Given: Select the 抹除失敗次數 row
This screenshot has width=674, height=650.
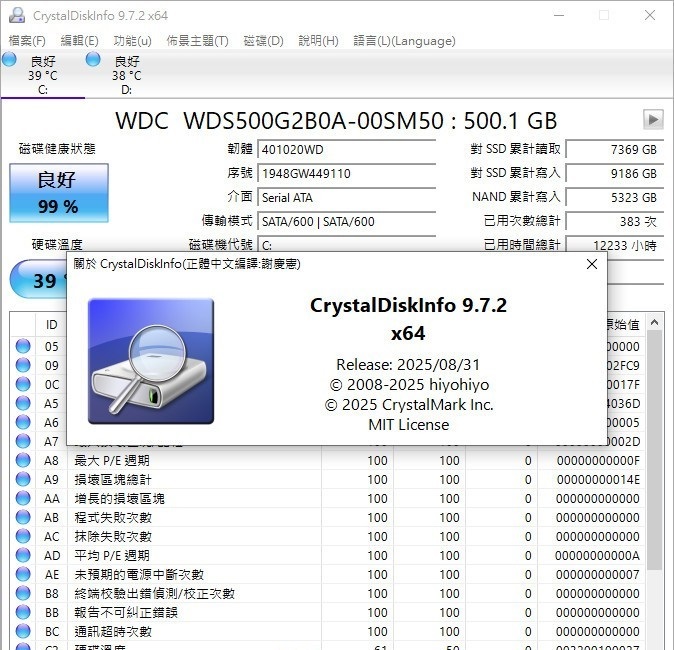Looking at the screenshot, I should click(327, 536).
